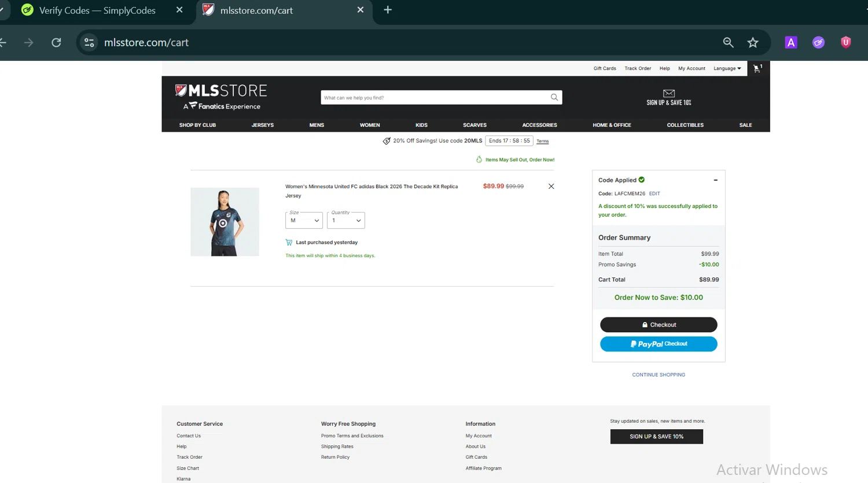868x483 pixels.
Task: Click the Ends countdown timer box
Action: point(509,141)
